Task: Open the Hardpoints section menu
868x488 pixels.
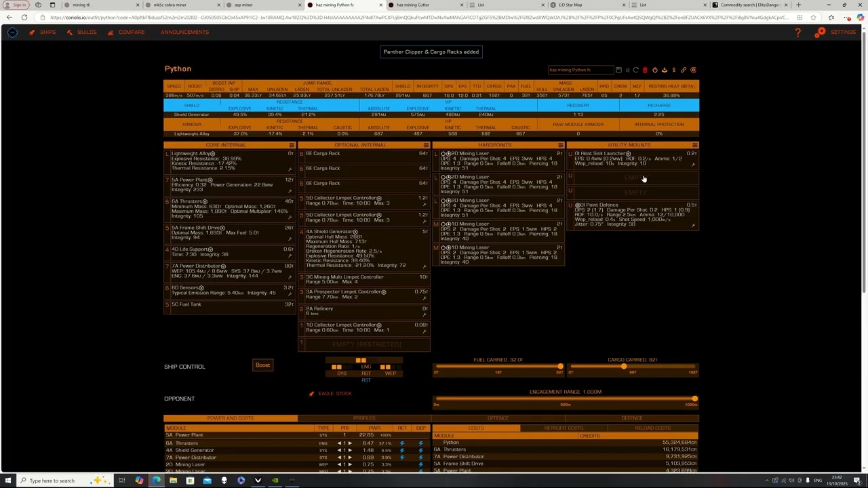Action: (x=560, y=145)
